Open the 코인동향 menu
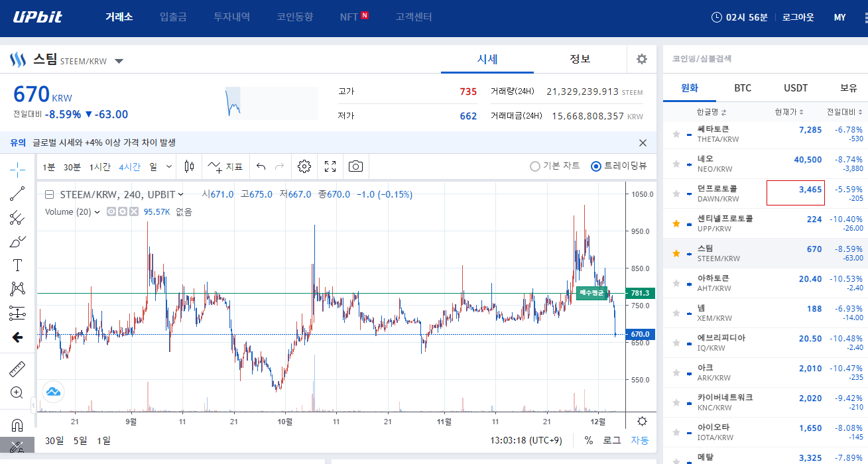The image size is (868, 464). point(294,17)
